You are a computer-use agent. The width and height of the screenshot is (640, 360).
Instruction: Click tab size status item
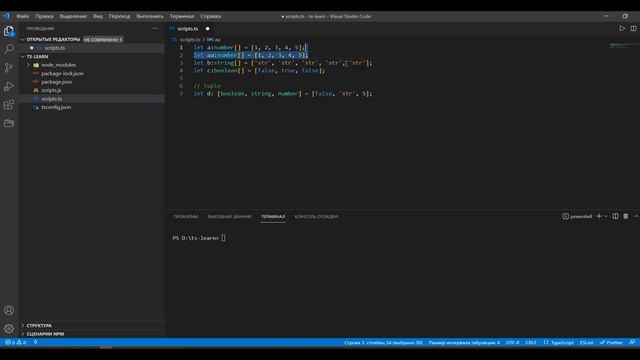[x=464, y=342]
